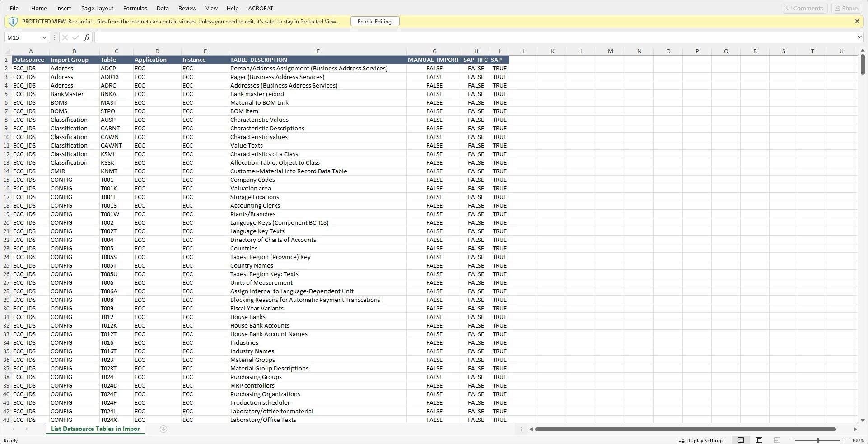Select row 15 header
The width and height of the screenshot is (868, 444).
tap(6, 180)
